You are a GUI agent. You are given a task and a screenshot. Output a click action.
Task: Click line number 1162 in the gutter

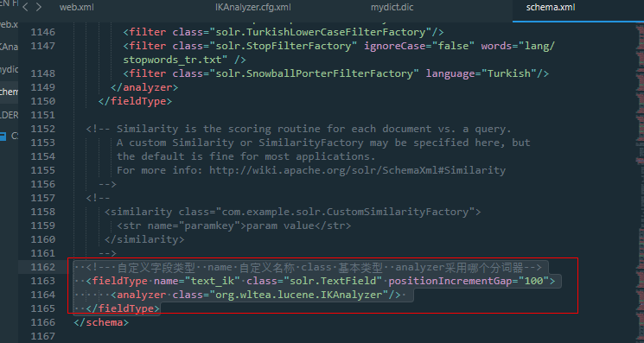pyautogui.click(x=42, y=267)
